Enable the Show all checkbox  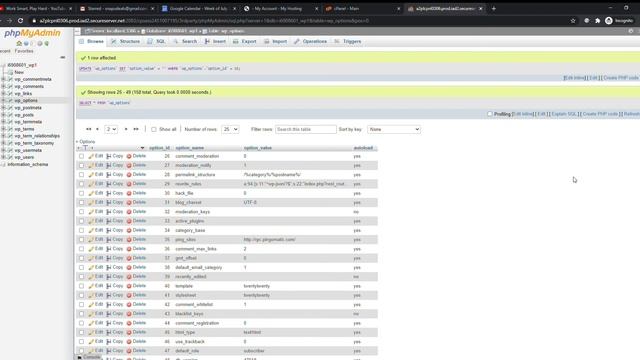click(153, 129)
